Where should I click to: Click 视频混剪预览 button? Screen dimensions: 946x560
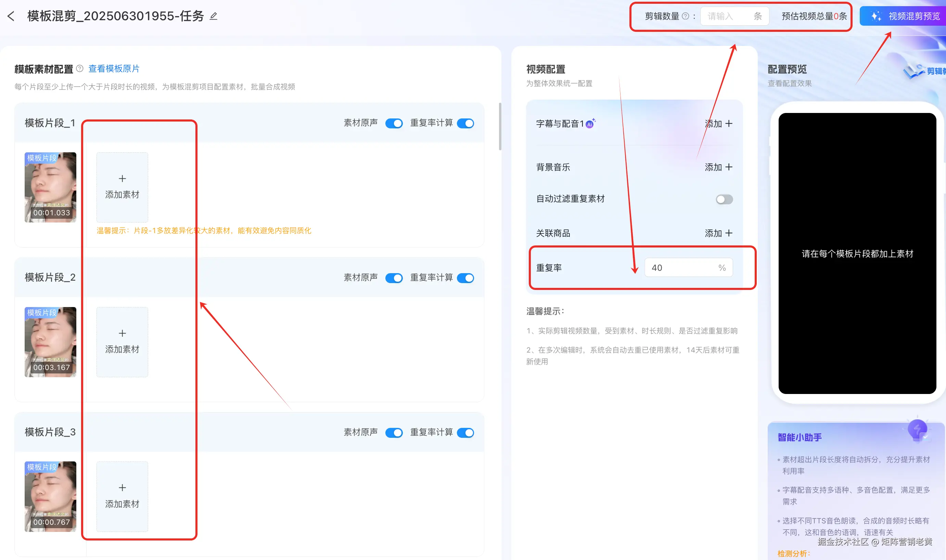[903, 16]
